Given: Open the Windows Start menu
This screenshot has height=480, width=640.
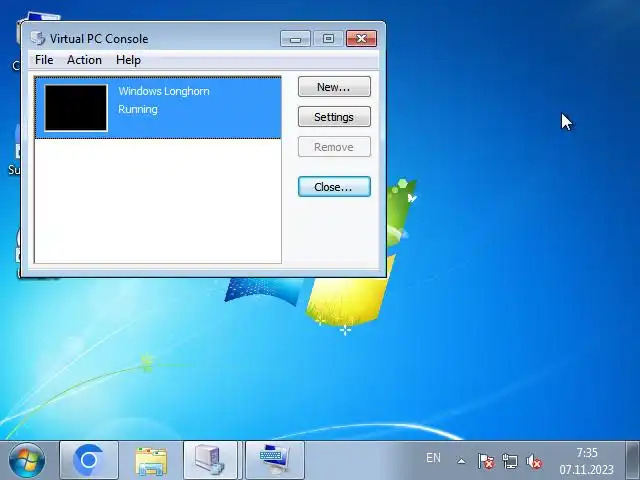Looking at the screenshot, I should 27,460.
